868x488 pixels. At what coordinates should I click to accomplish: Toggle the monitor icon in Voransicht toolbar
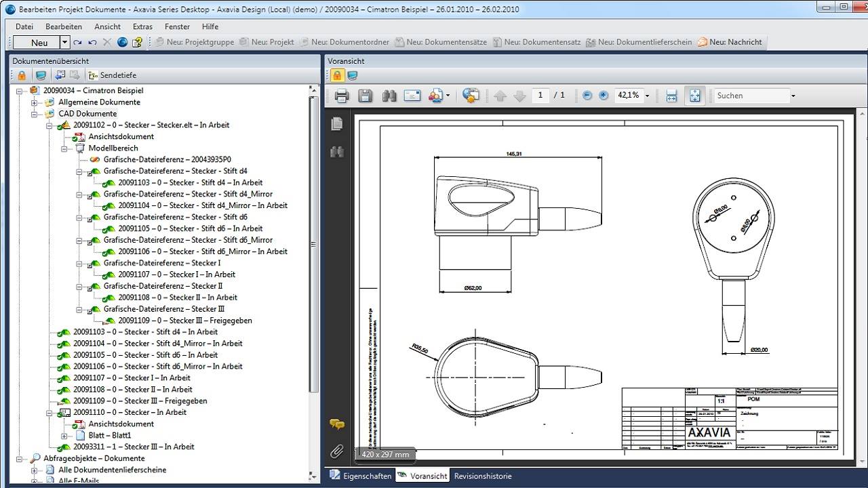click(353, 75)
